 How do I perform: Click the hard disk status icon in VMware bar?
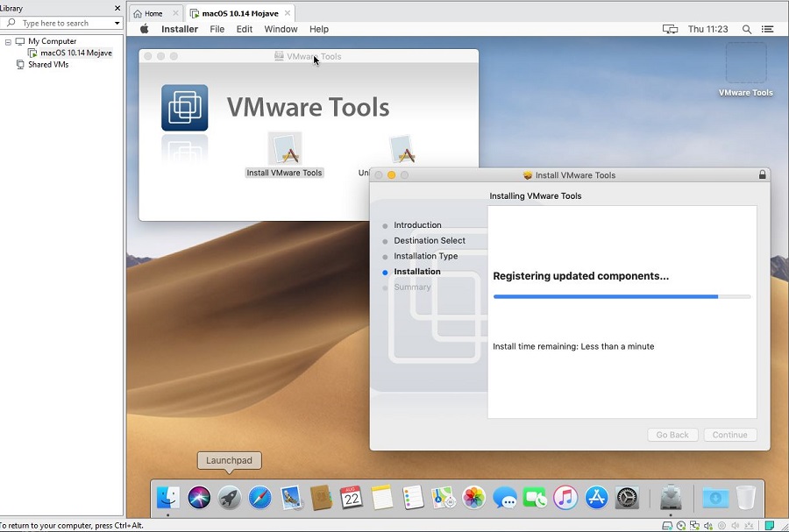(x=667, y=526)
